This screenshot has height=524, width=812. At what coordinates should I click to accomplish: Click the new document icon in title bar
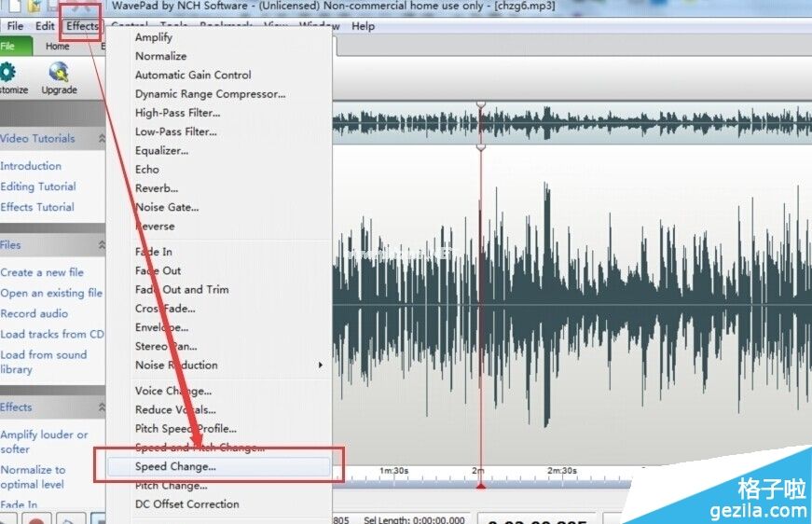11,7
